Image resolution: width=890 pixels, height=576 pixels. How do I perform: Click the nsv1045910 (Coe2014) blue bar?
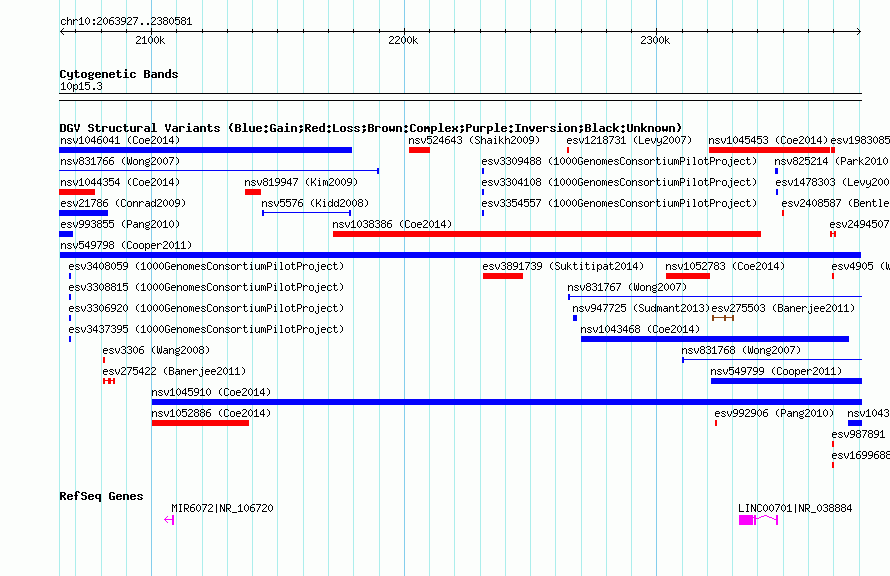click(x=507, y=402)
